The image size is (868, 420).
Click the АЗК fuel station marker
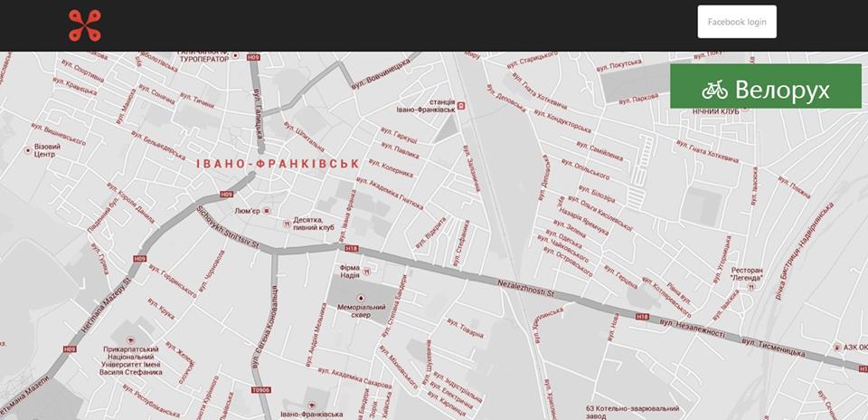pyautogui.click(x=837, y=348)
